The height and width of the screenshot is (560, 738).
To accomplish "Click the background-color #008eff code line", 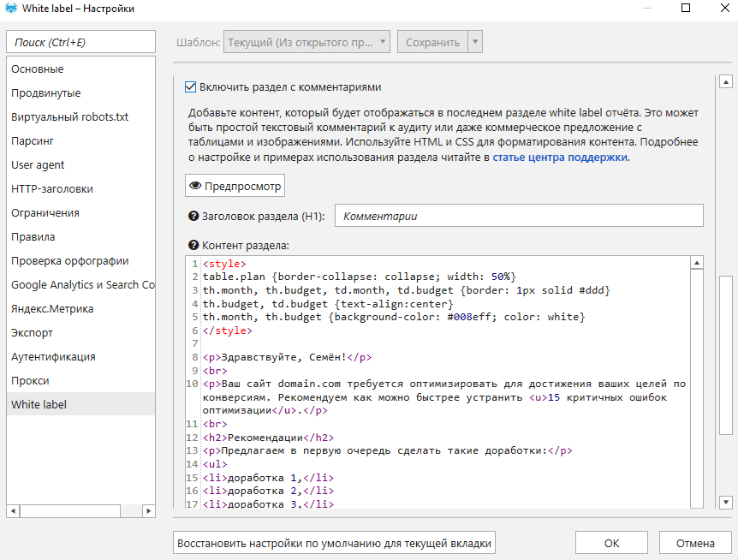I will coord(394,317).
